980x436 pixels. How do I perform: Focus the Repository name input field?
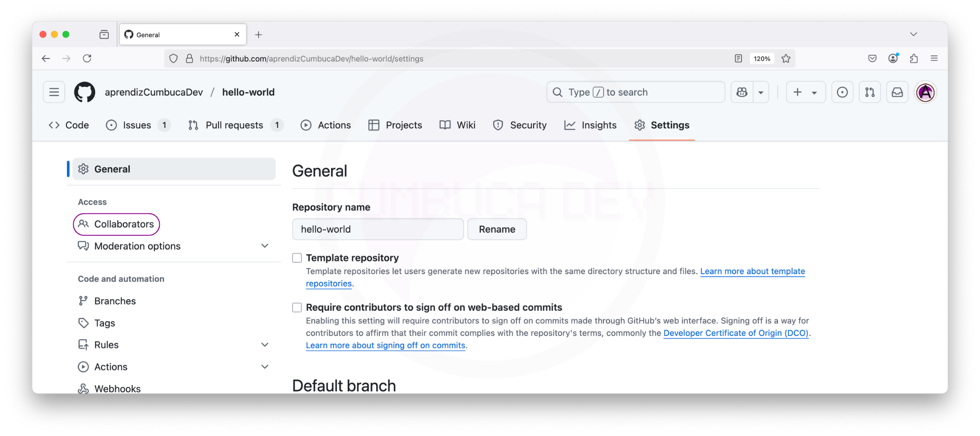click(378, 229)
